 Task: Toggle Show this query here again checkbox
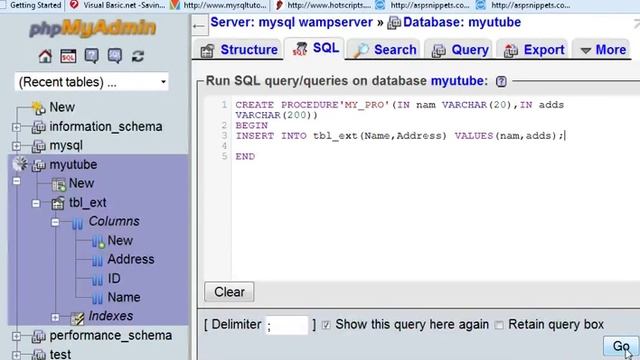[x=326, y=325]
